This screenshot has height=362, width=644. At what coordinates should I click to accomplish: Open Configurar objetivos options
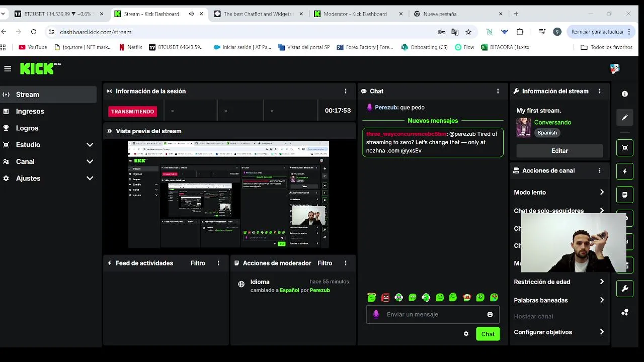point(559,332)
